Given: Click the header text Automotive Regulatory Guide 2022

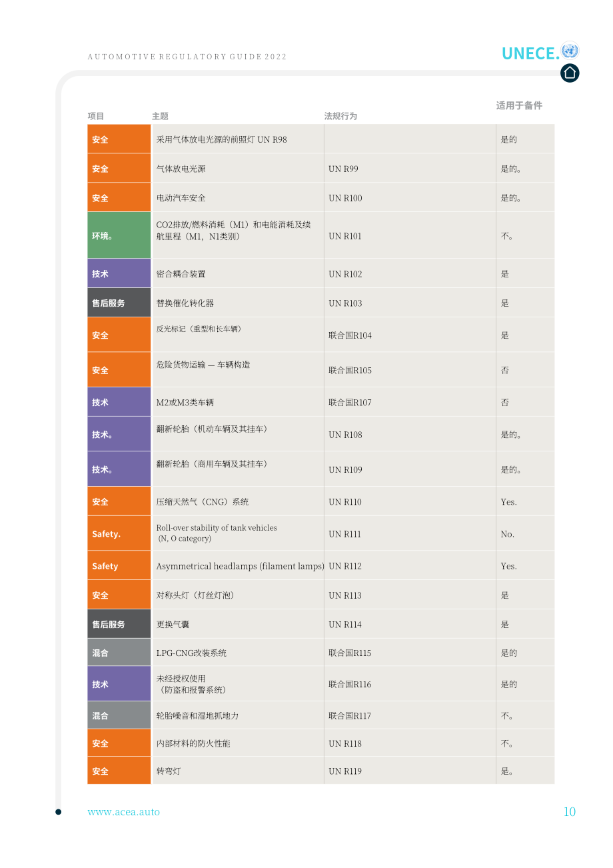Looking at the screenshot, I should tap(187, 57).
